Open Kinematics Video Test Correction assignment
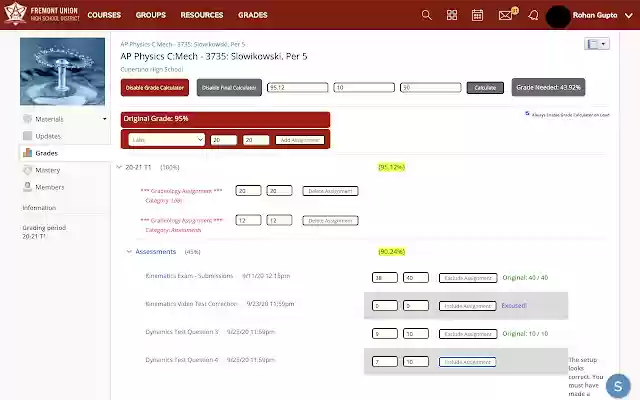Image resolution: width=640 pixels, height=400 pixels. pos(191,304)
